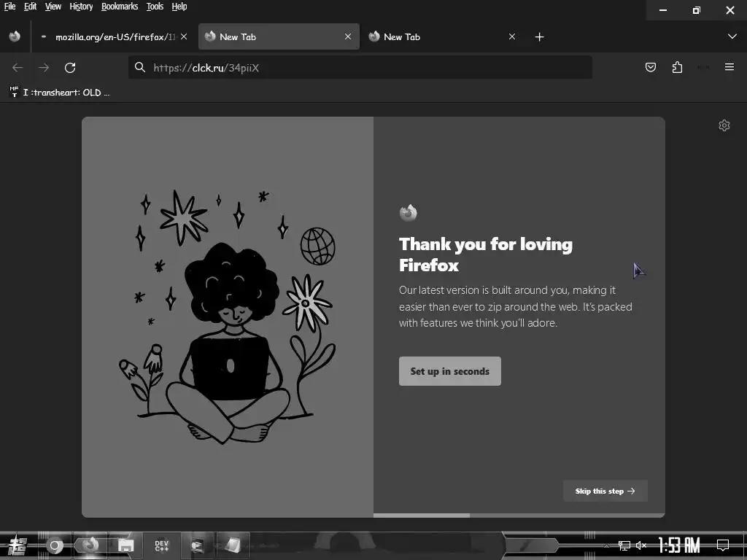This screenshot has width=747, height=560.
Task: Open the File menu
Action: [x=9, y=7]
